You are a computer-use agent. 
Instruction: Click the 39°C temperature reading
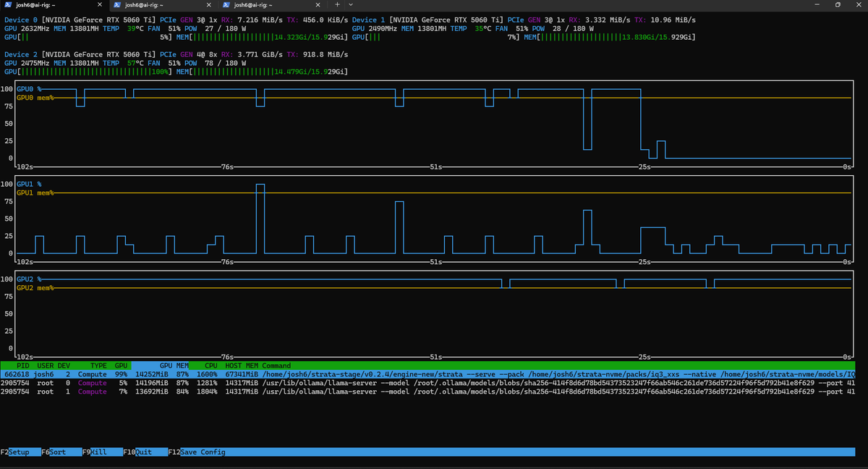pyautogui.click(x=135, y=28)
